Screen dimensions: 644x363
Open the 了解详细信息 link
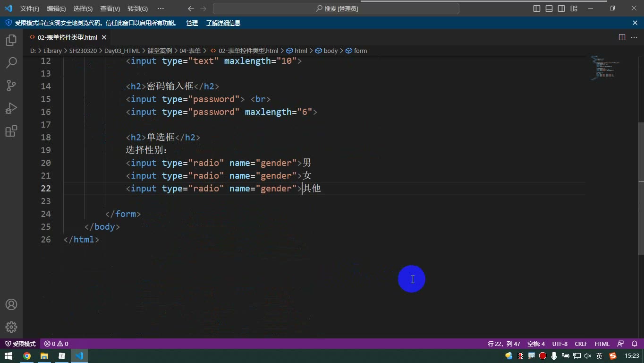point(223,23)
